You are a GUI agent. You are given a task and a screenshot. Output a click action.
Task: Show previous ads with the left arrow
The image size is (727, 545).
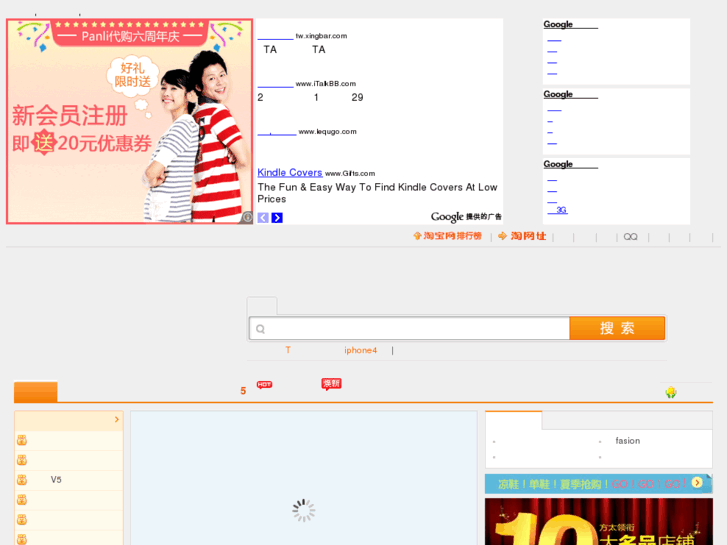click(263, 218)
